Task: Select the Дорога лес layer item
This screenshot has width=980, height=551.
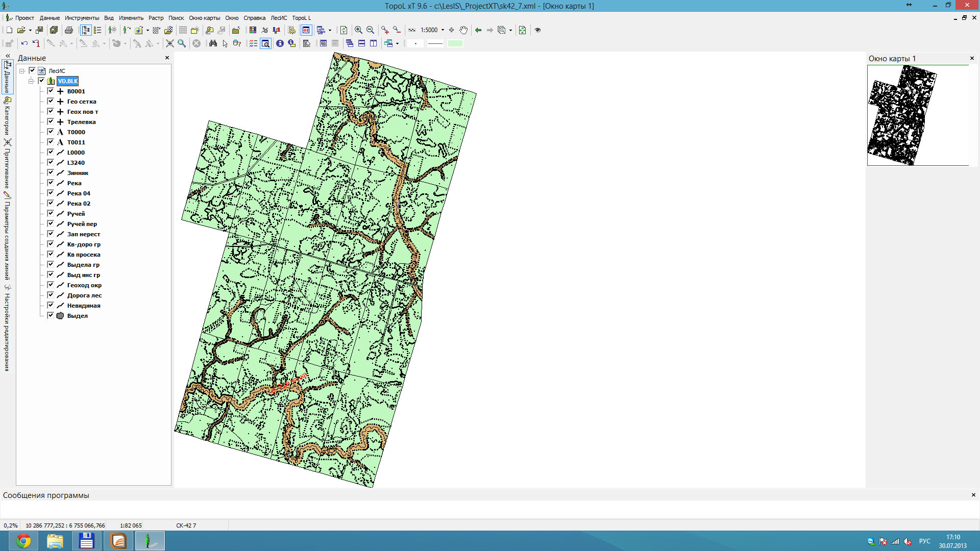Action: (x=84, y=295)
